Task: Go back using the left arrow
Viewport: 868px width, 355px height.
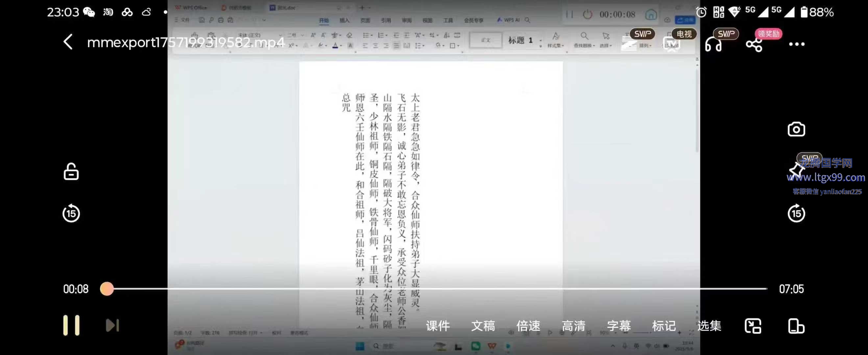Action: tap(68, 42)
